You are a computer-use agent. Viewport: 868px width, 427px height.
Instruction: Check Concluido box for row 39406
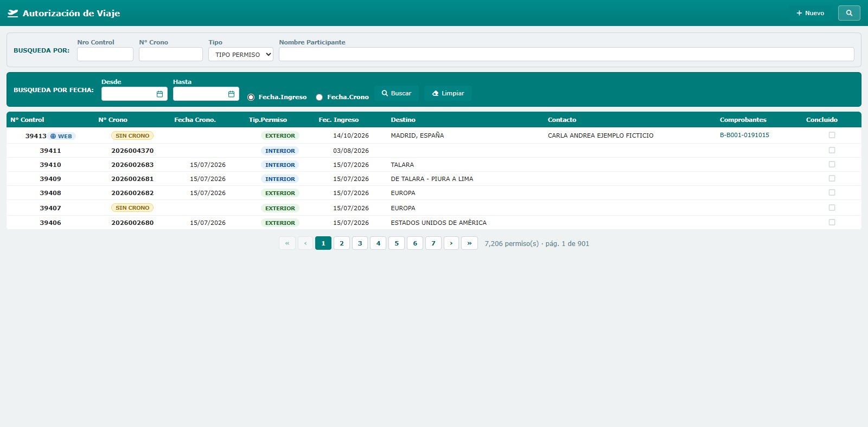coord(832,222)
